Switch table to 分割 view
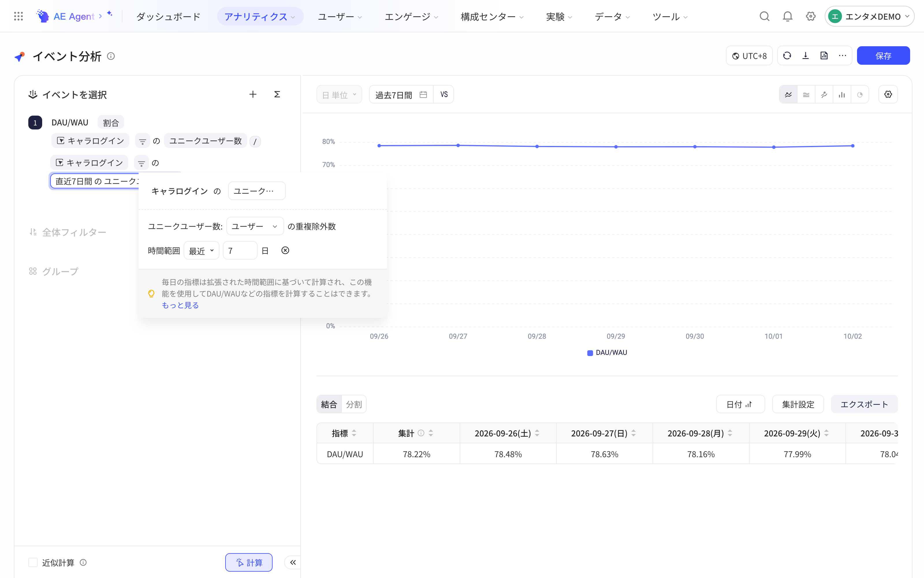 pyautogui.click(x=354, y=404)
